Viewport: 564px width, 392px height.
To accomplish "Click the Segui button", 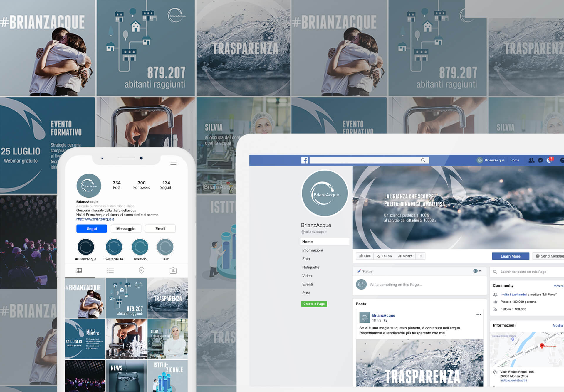I will click(x=92, y=229).
